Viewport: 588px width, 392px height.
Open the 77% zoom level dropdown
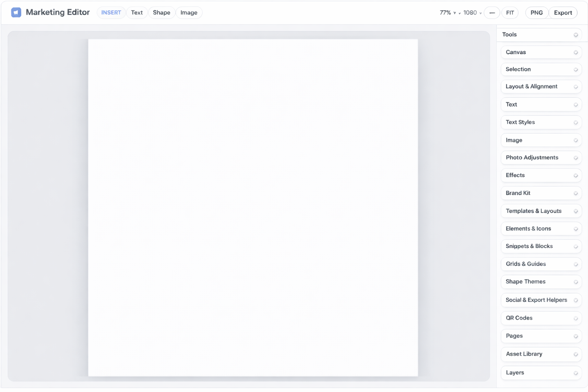point(448,13)
